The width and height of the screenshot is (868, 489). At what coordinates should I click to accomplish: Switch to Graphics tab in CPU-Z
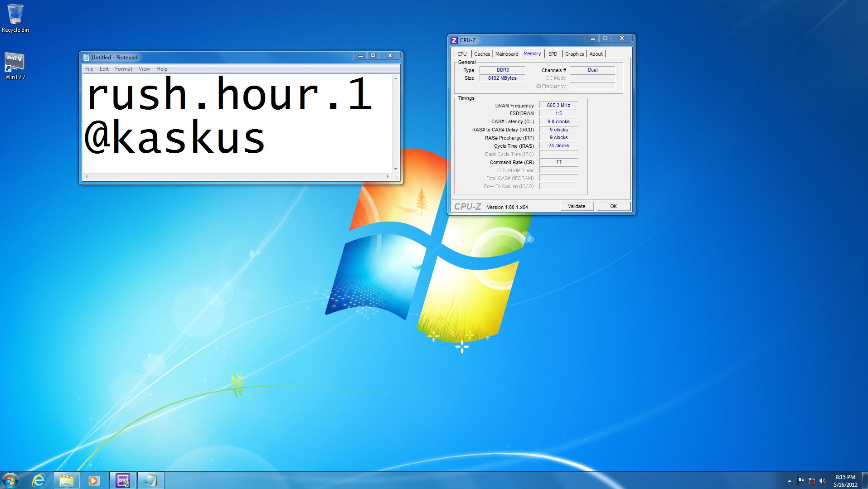tap(575, 54)
